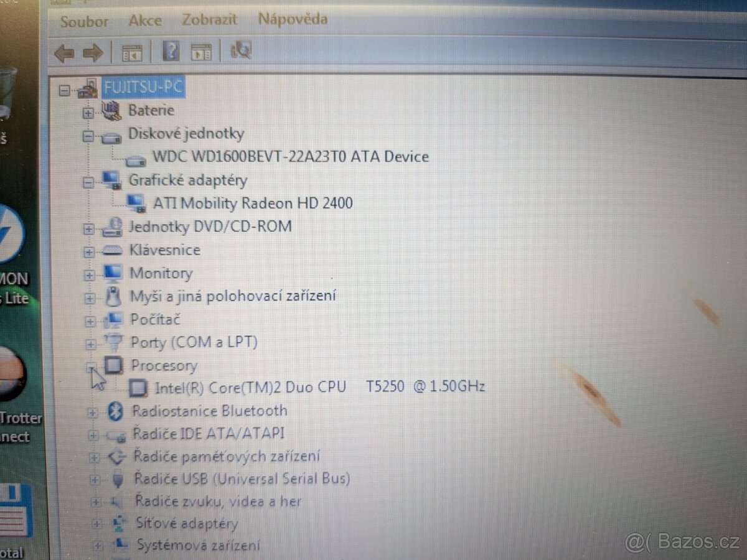Toggle the console tree panel icon
747x560 pixels.
(134, 51)
